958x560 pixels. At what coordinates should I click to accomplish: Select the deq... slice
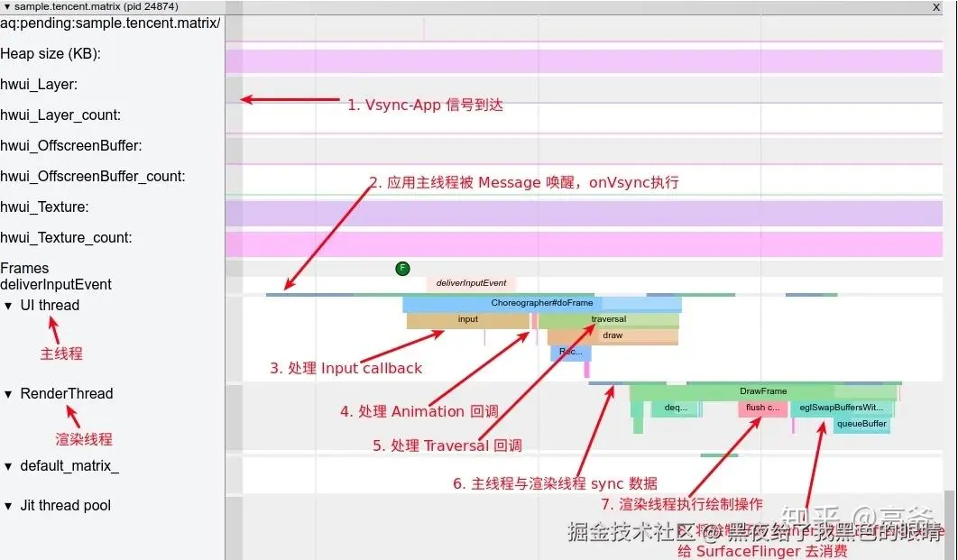(676, 408)
